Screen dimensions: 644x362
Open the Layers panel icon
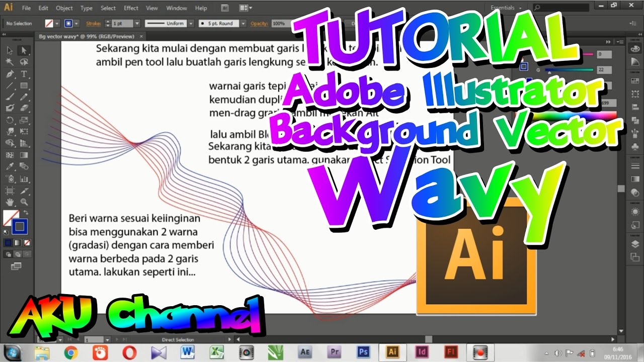(635, 244)
